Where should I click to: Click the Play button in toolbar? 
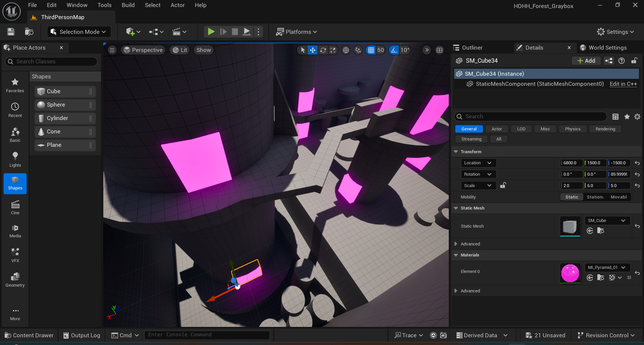(211, 32)
